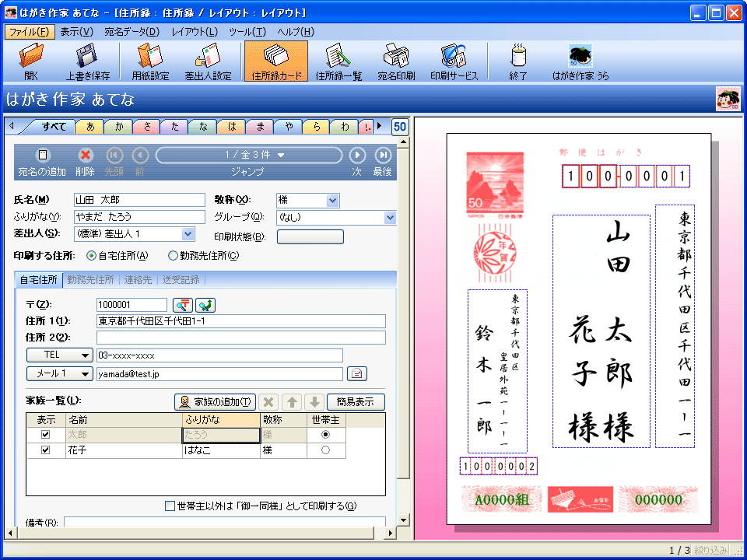The image size is (747, 560).
Task: Click the 開く open folder icon
Action: (31, 61)
